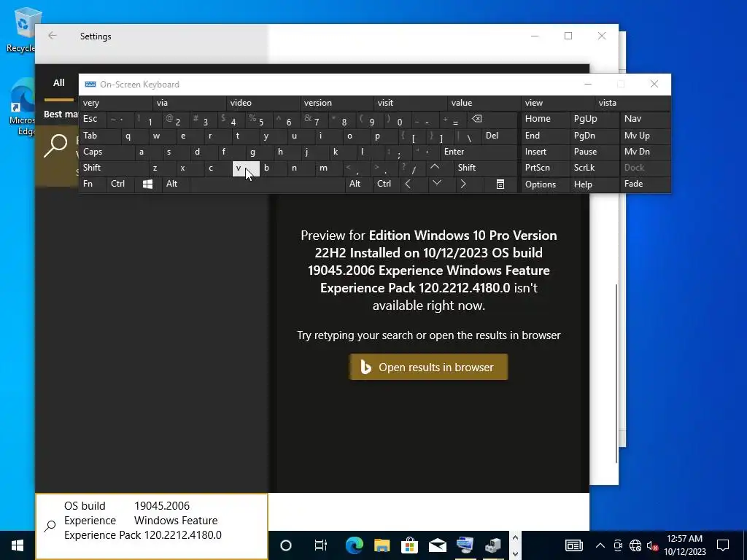
Task: Click the search magnifier icon in search box
Action: pyautogui.click(x=50, y=526)
